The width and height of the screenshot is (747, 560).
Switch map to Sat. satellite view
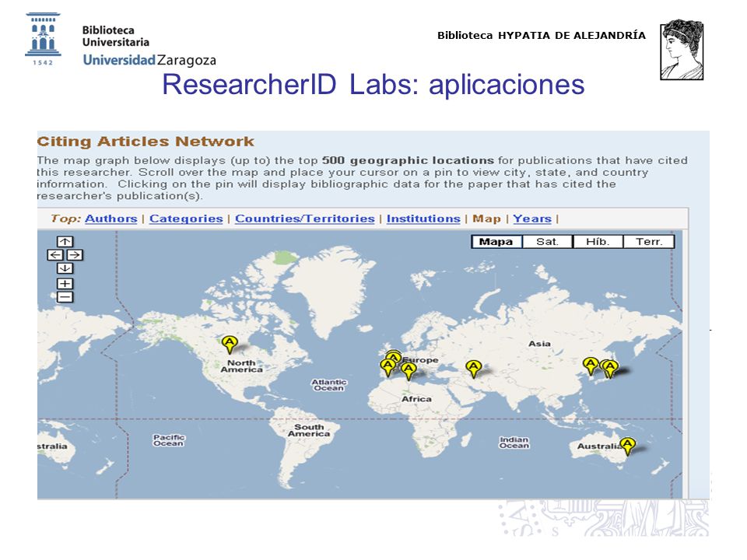click(547, 242)
